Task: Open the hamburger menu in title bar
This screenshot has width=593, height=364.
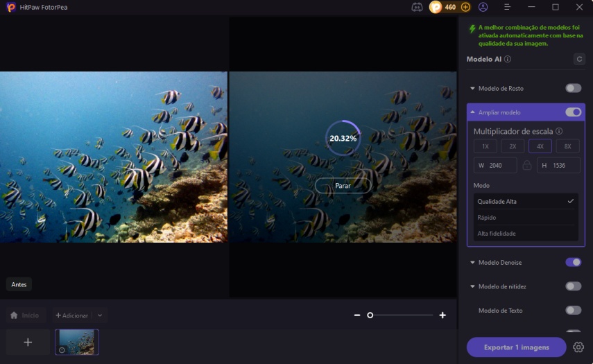Action: pos(507,7)
